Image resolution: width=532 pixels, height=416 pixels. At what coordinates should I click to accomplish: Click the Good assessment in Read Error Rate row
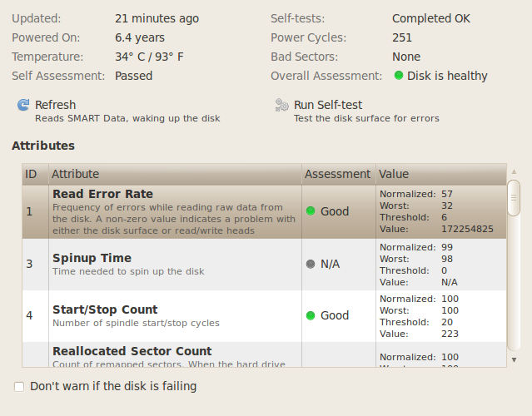335,211
